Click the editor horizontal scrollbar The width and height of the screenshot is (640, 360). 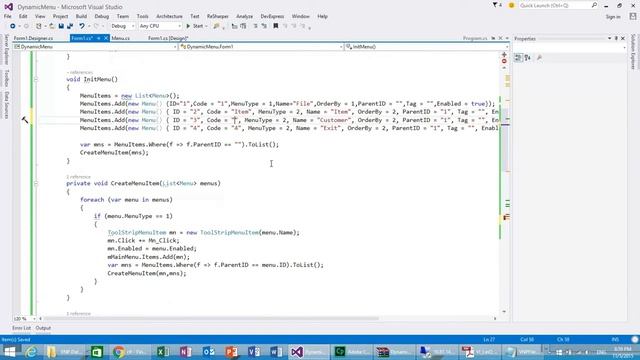click(x=211, y=318)
